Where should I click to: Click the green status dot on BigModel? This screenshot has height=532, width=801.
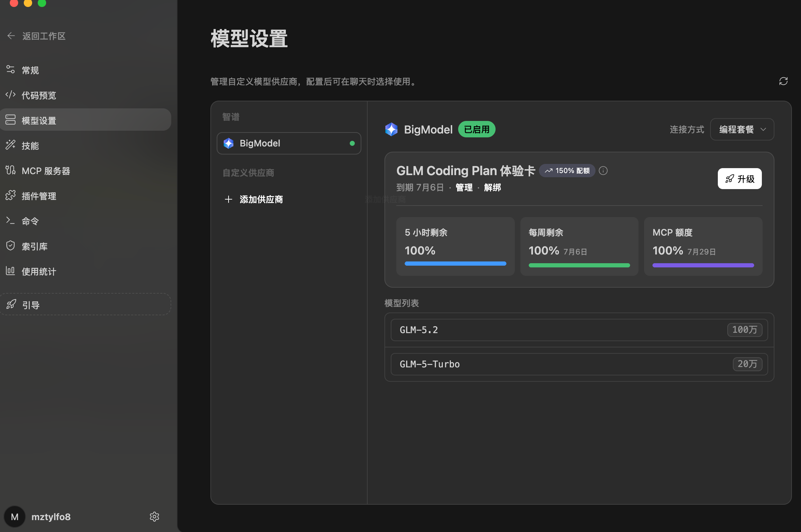tap(352, 143)
